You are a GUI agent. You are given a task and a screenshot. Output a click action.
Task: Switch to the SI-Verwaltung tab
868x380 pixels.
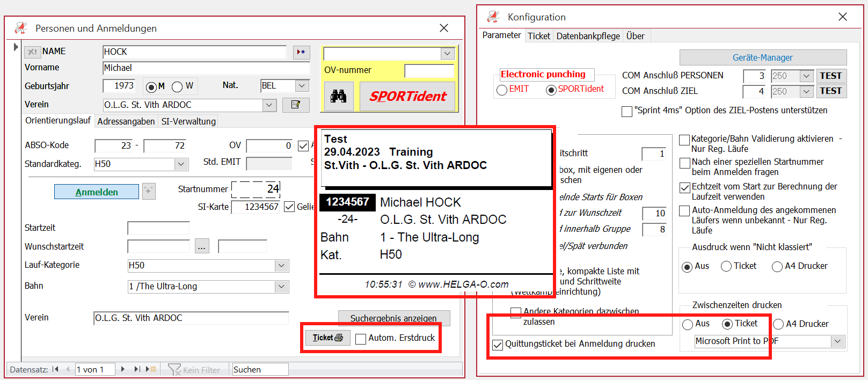[188, 121]
